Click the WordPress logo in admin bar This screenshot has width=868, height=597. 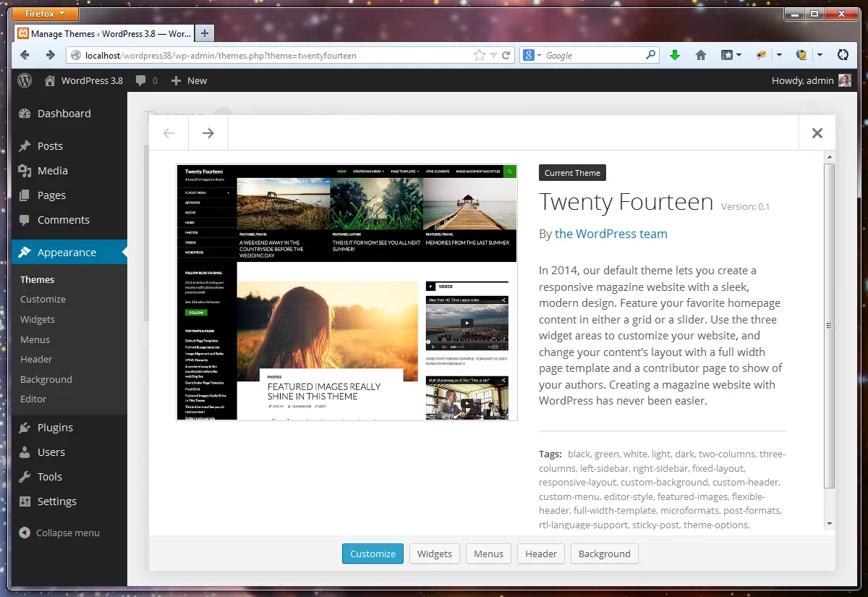(x=25, y=80)
